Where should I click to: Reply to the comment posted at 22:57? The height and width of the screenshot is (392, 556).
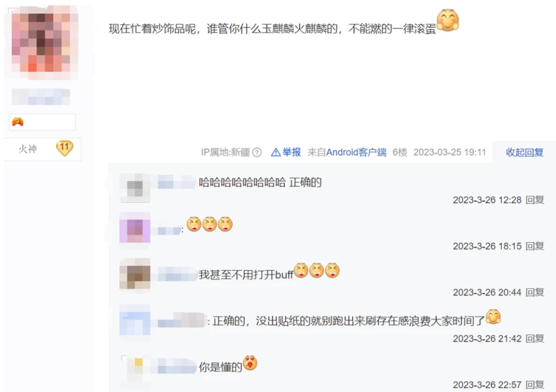coord(535,384)
